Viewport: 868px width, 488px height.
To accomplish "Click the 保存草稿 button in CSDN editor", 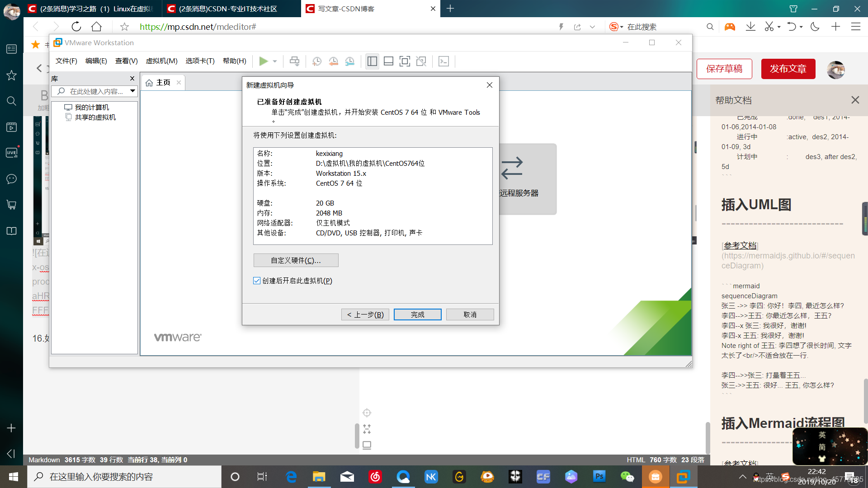I will coord(724,69).
